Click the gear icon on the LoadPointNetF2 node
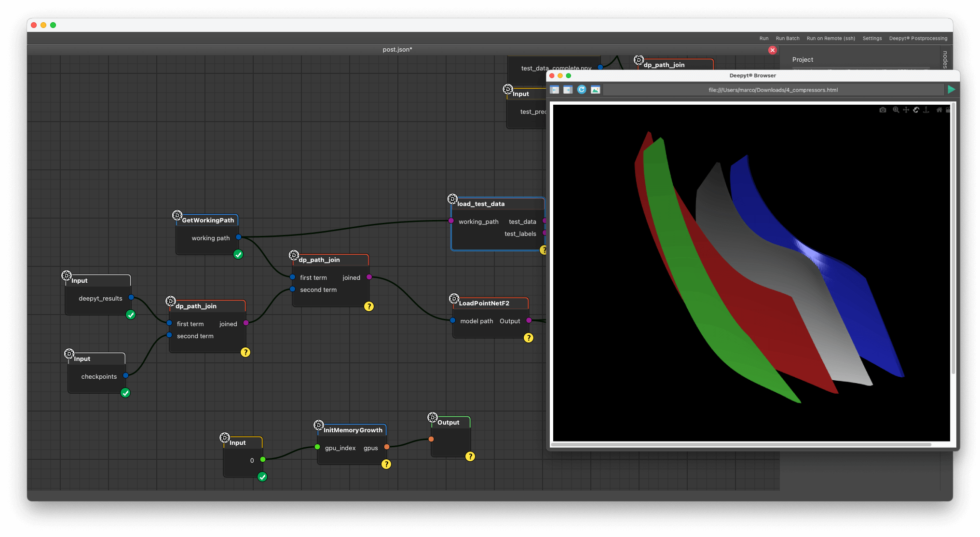The image size is (980, 537). [x=454, y=298]
